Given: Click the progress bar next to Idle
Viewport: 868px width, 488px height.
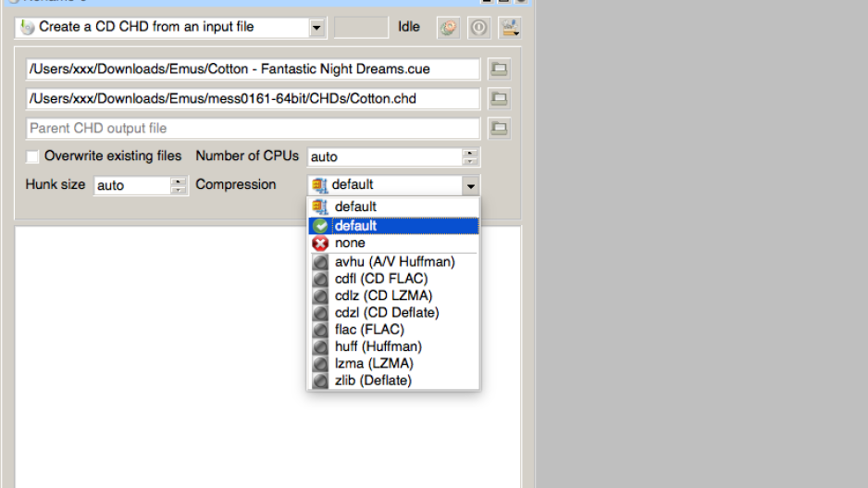Looking at the screenshot, I should [361, 27].
